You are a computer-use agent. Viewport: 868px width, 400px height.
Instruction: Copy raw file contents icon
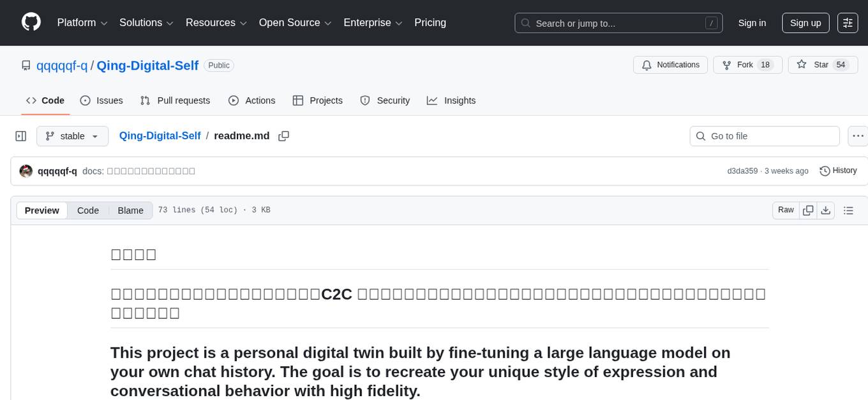click(x=808, y=210)
